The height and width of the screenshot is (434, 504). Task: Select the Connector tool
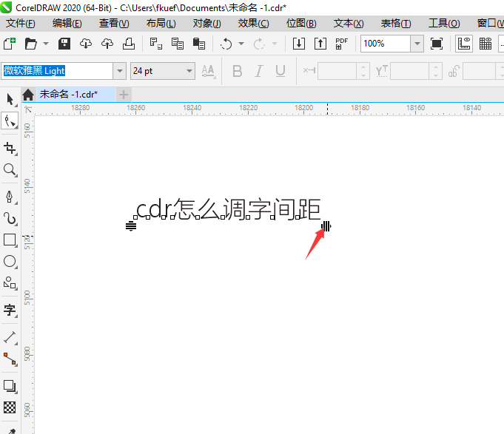[10, 359]
